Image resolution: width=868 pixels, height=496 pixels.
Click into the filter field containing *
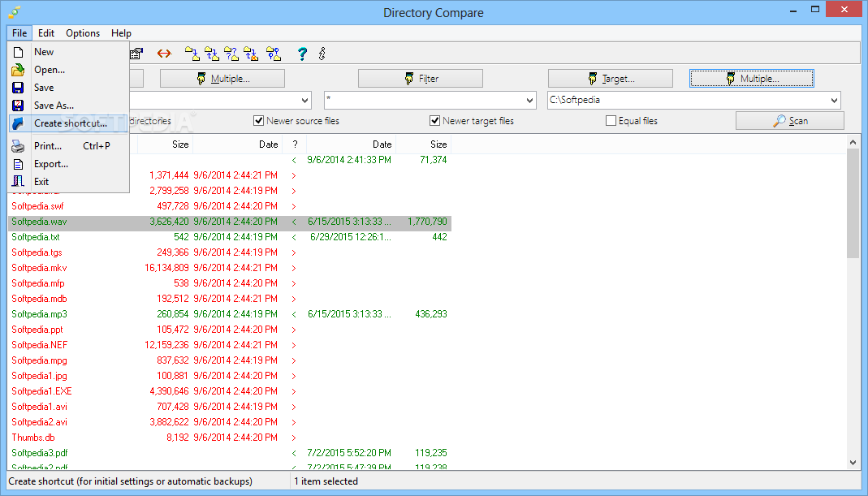pyautogui.click(x=424, y=100)
